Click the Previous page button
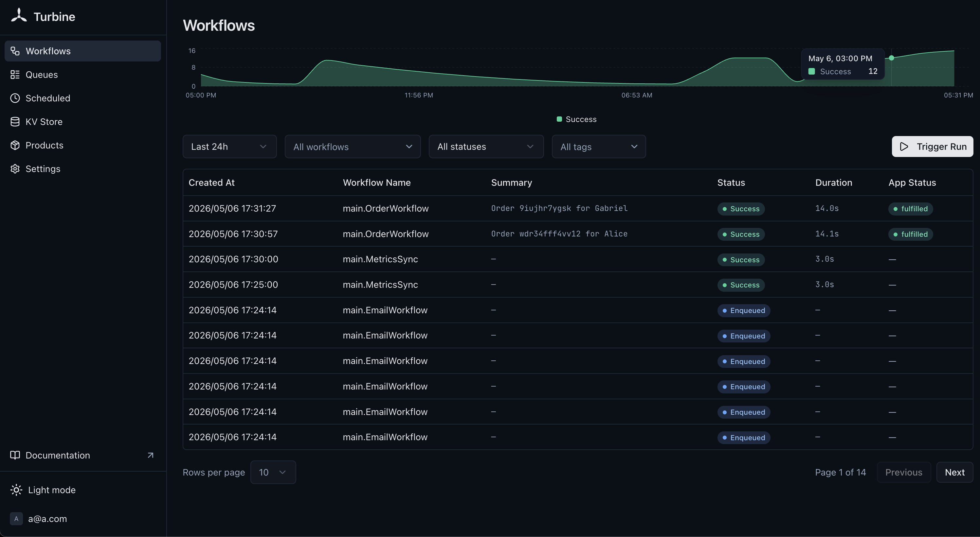Screen dimensions: 980x537 [x=903, y=472]
